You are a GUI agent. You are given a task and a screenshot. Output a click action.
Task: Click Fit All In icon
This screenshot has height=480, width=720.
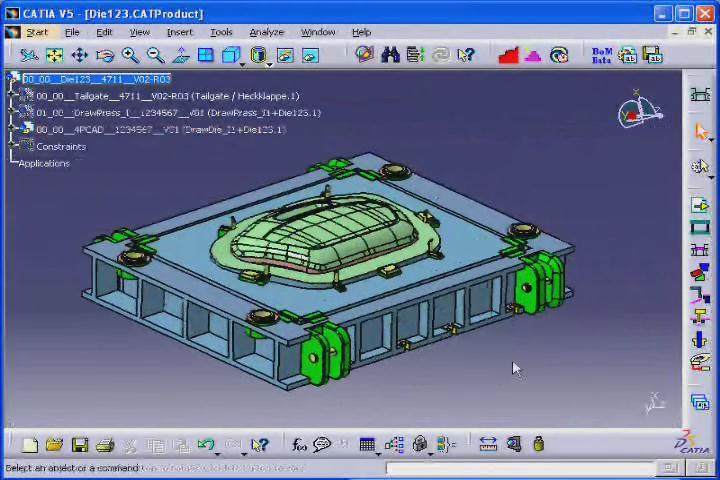(x=54, y=55)
